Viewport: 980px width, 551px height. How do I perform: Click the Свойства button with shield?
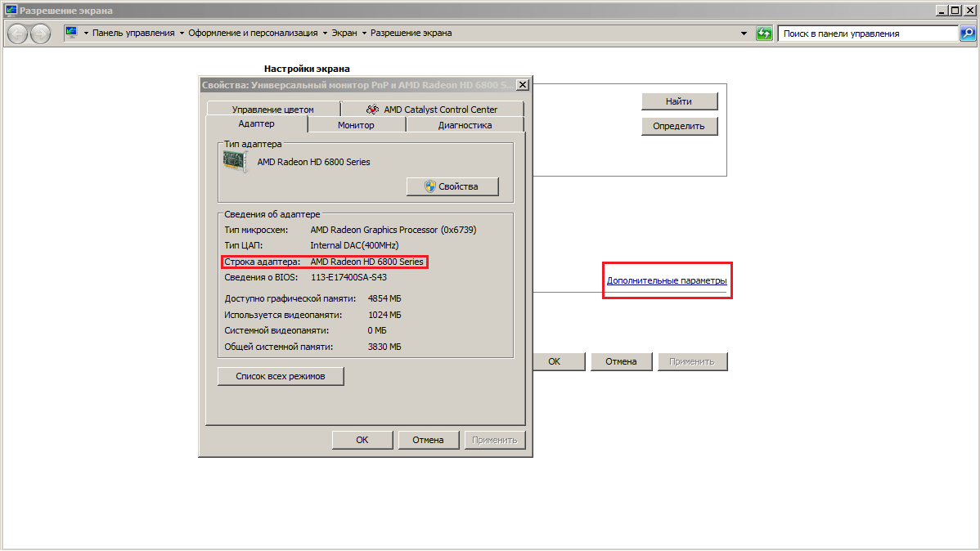coord(452,186)
